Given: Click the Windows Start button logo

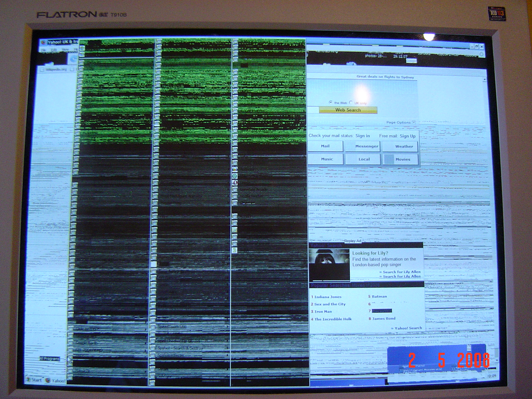Looking at the screenshot, I should coord(29,380).
